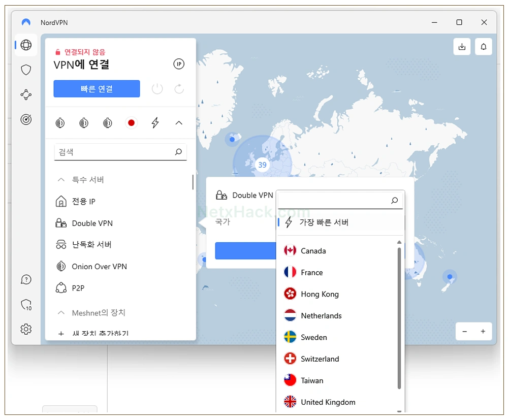Open the help chat bubble icon
508x420 pixels.
click(26, 279)
